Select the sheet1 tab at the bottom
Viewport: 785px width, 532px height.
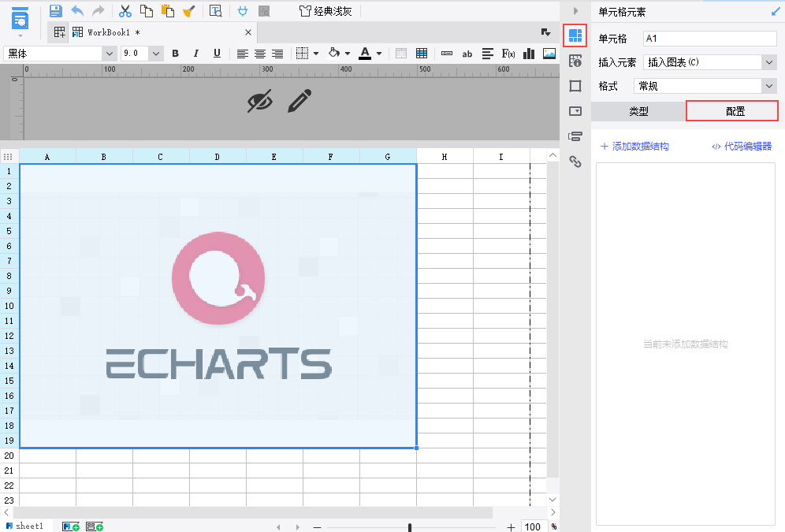[x=29, y=526]
